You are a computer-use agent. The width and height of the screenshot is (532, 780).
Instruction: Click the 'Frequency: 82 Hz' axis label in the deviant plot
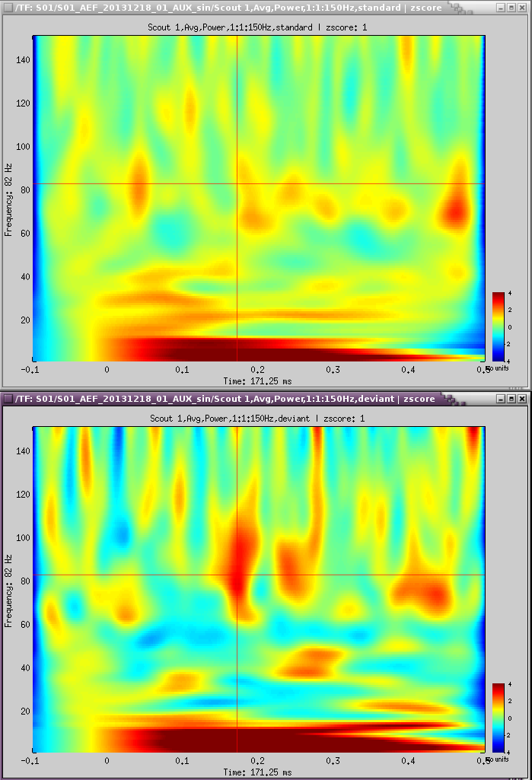click(x=8, y=590)
